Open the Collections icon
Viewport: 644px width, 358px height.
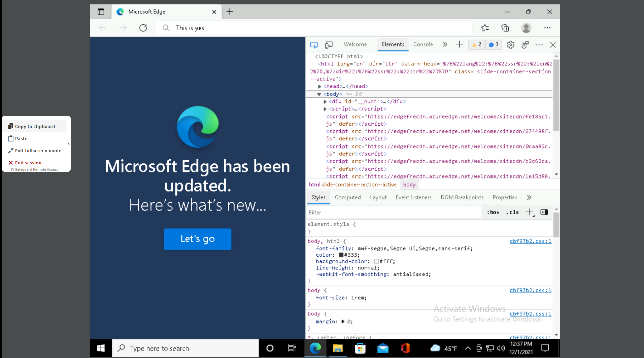click(x=505, y=28)
